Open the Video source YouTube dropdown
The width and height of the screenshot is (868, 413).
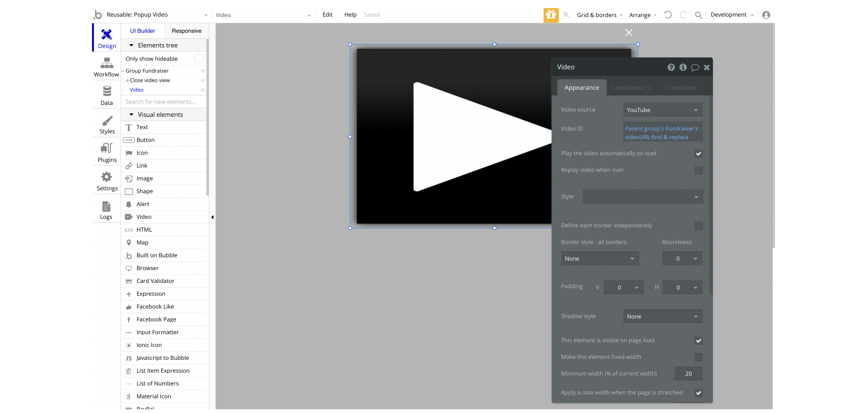pos(662,110)
